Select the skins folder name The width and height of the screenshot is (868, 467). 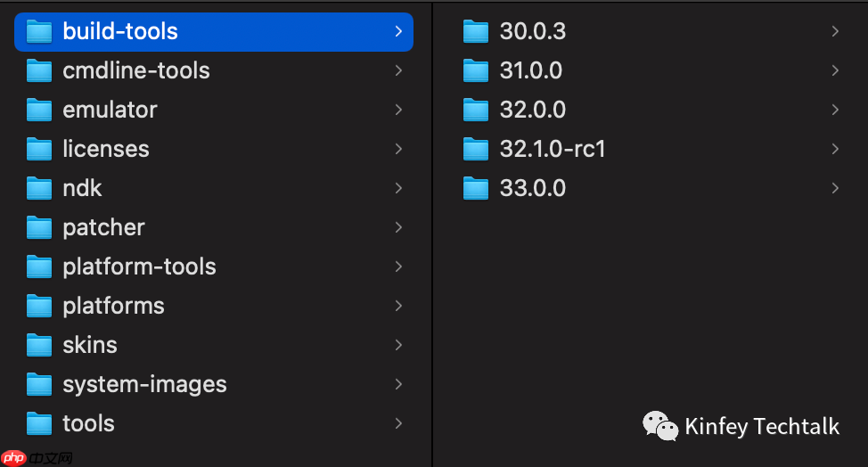(x=90, y=346)
